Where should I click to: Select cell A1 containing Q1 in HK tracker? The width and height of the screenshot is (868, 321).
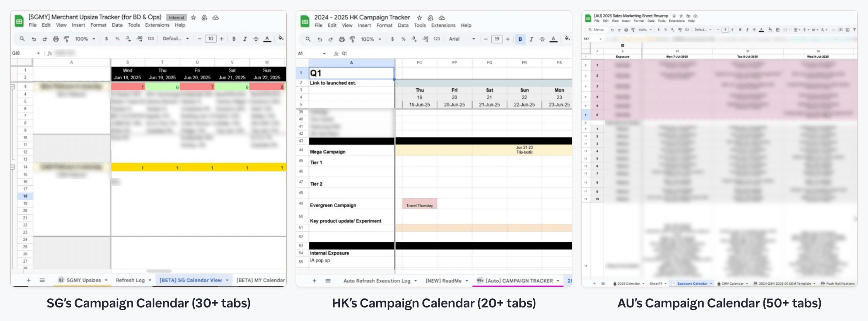point(351,73)
